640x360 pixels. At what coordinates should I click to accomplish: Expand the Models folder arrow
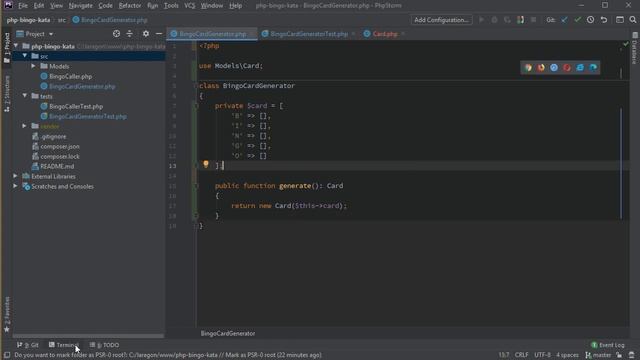[x=34, y=66]
